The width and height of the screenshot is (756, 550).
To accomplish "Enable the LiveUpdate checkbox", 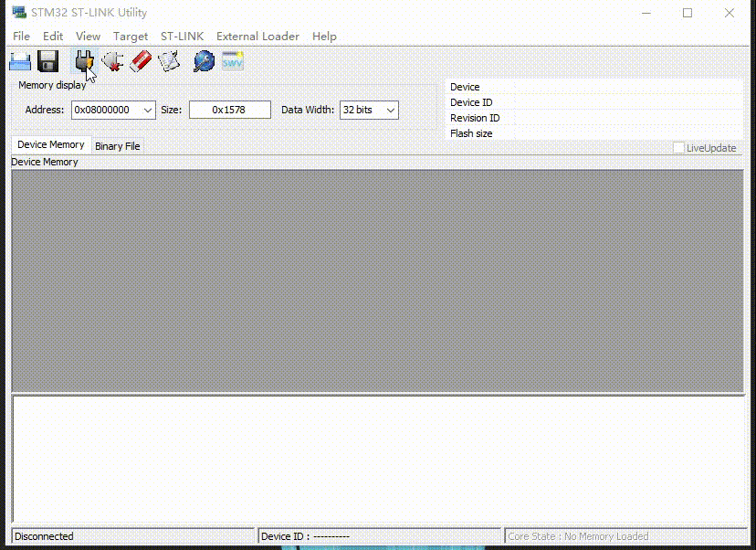I will point(678,148).
